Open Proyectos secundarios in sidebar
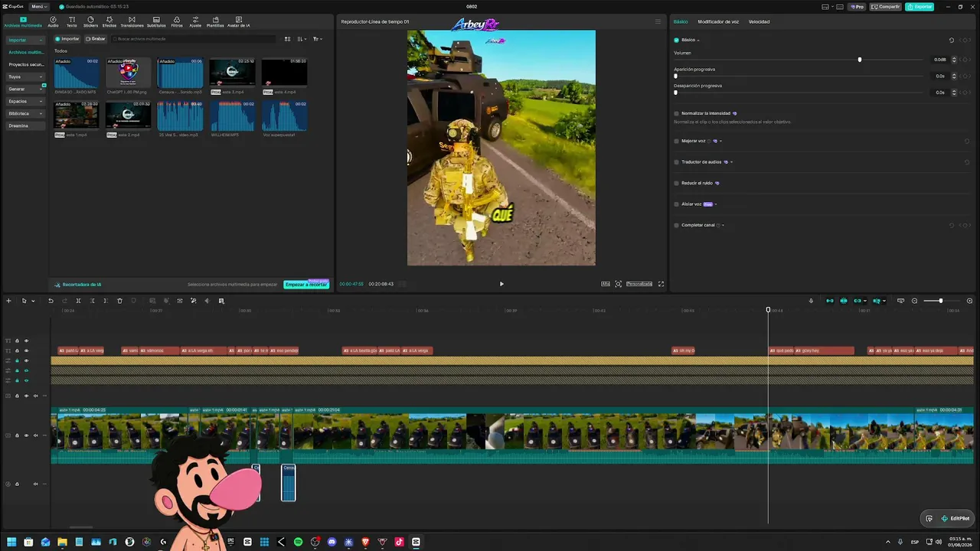 [26, 64]
